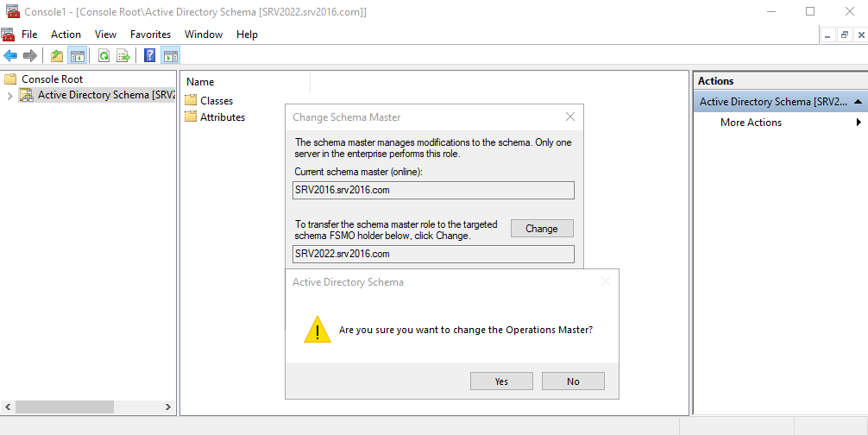Screen dimensions: 868x435
Task: Toggle the Show/Hide Console Tree icon
Action: [77, 55]
